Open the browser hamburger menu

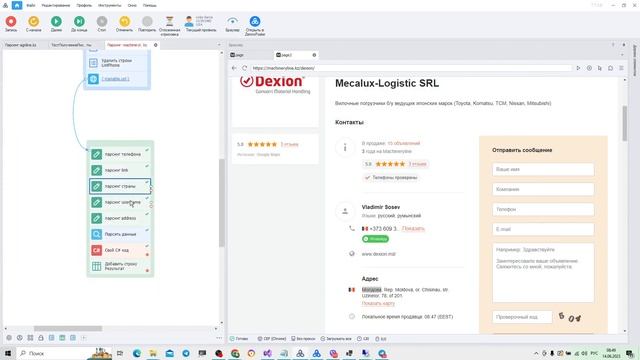(621, 68)
